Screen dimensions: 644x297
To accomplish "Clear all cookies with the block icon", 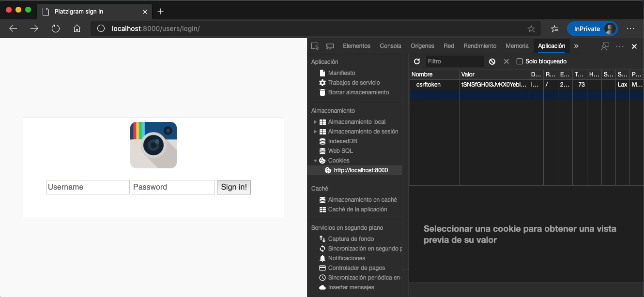I will click(492, 61).
